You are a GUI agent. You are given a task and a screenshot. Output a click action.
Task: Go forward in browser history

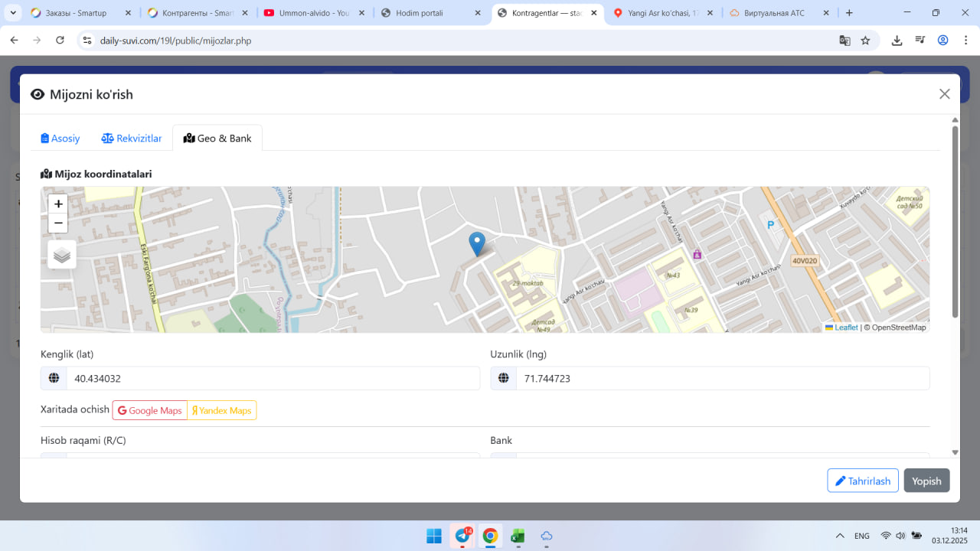pos(37,41)
